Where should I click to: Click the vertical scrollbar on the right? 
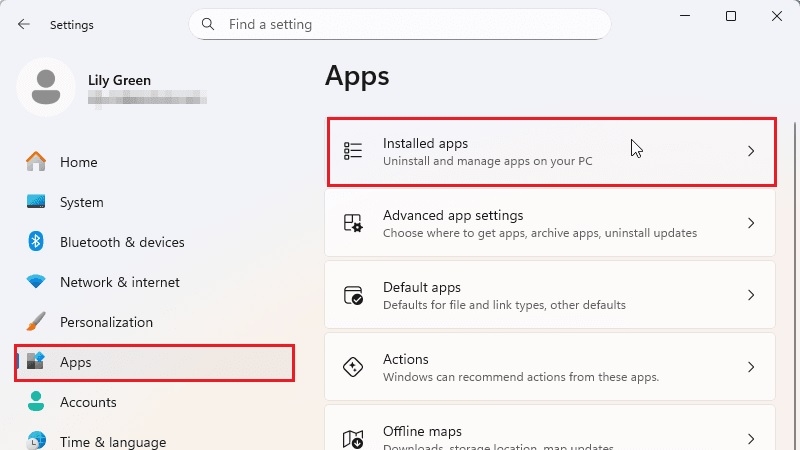[x=795, y=286]
